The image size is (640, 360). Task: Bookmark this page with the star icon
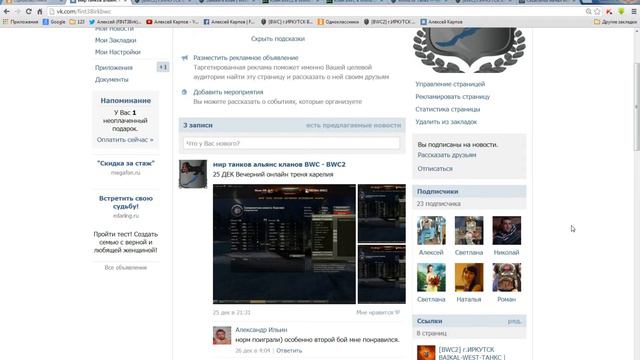(x=598, y=11)
